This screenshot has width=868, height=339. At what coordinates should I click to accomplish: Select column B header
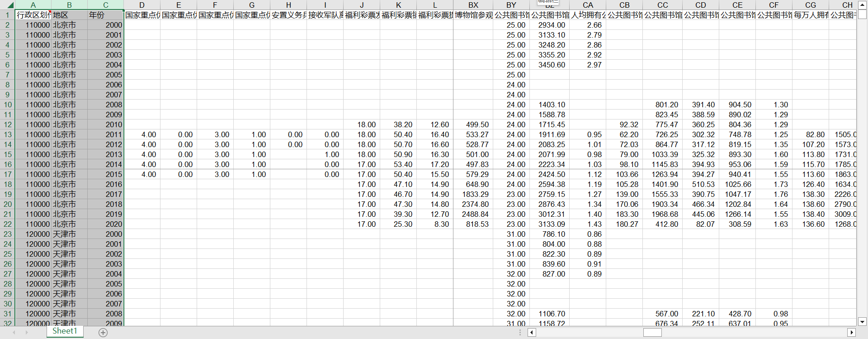click(x=69, y=5)
